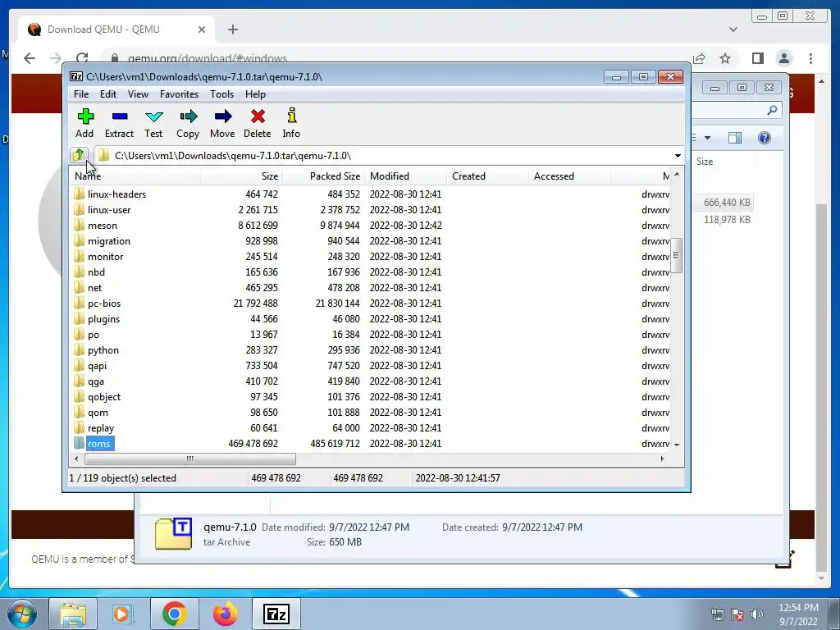840x630 pixels.
Task: Select the meson folder
Action: (103, 225)
